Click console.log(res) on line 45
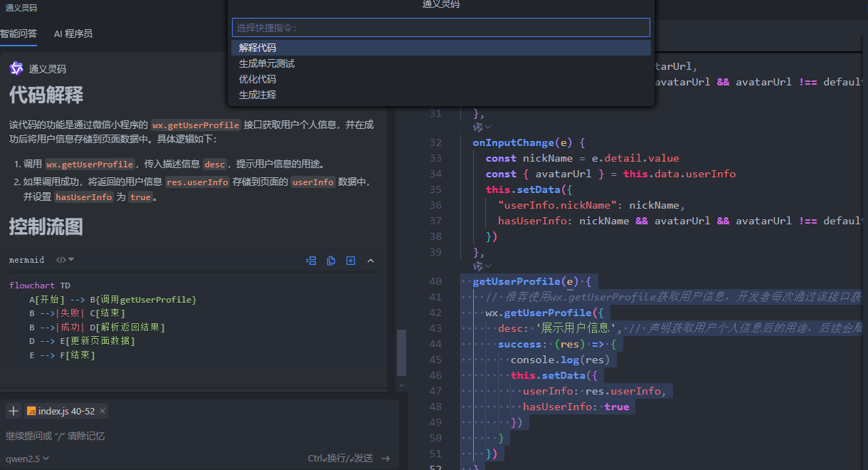The height and width of the screenshot is (470, 868). [x=561, y=360]
